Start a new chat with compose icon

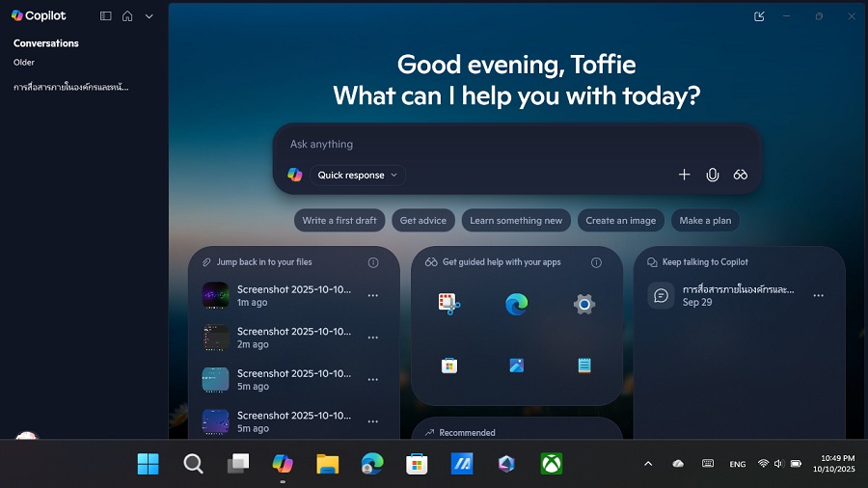[x=759, y=16]
